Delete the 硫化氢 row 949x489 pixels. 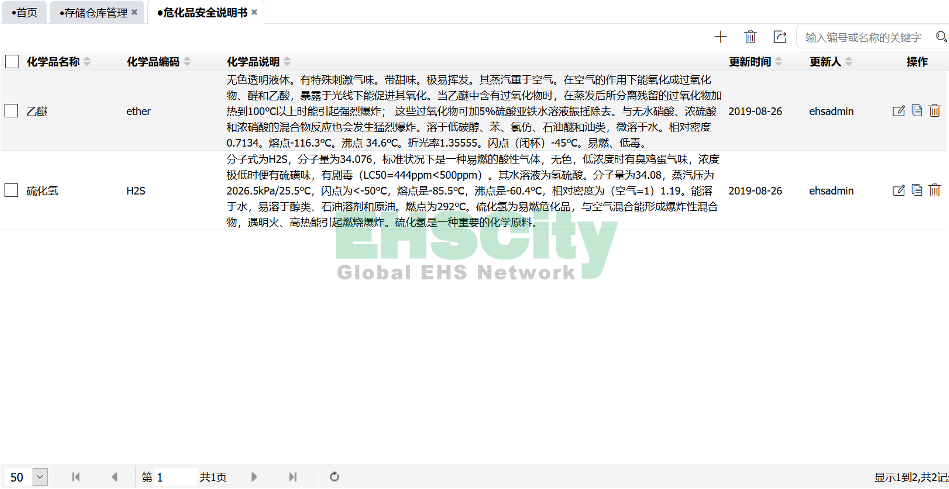point(935,190)
